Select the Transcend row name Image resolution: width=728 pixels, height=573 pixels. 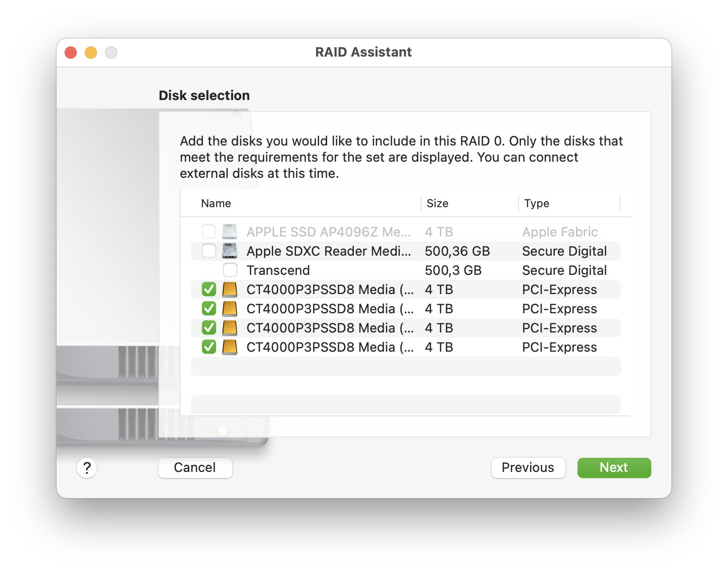click(278, 270)
